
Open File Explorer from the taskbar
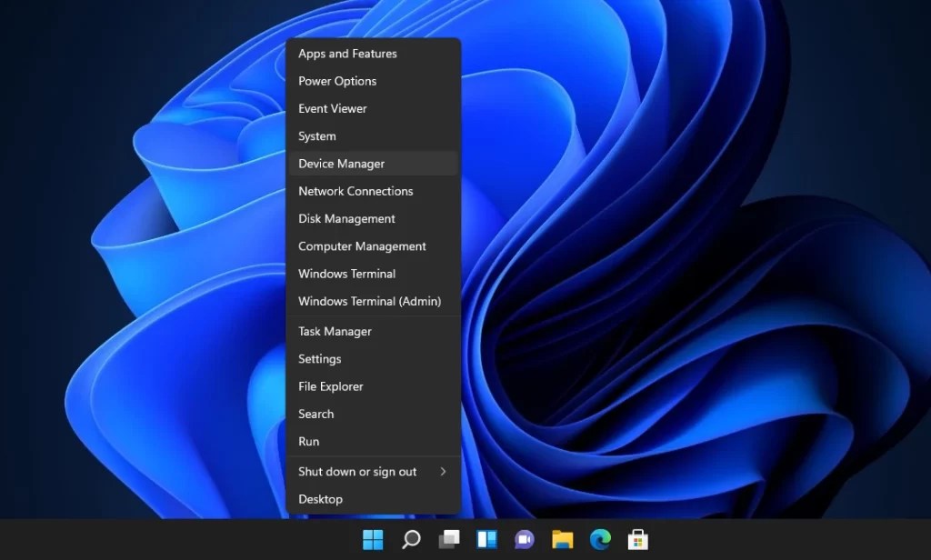click(x=563, y=538)
